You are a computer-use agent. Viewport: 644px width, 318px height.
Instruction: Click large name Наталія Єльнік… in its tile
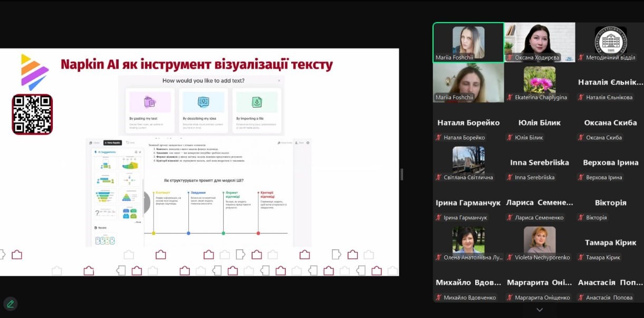[611, 82]
